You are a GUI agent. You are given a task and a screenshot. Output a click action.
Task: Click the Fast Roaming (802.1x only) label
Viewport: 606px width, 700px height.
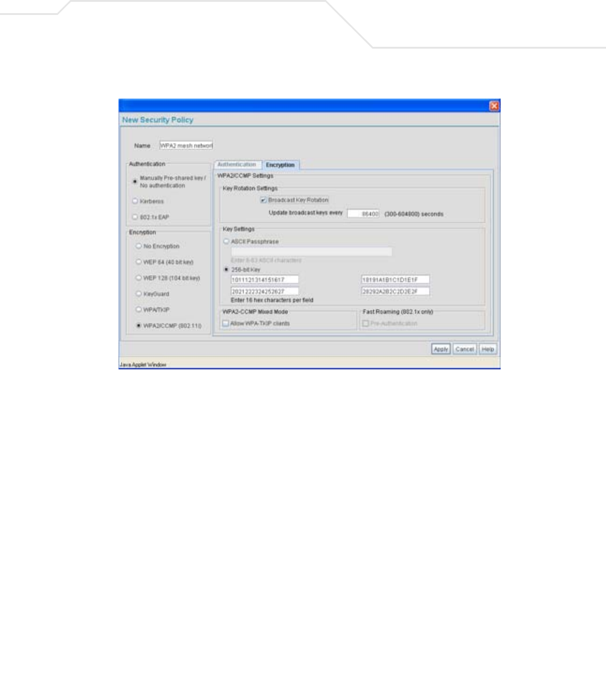pyautogui.click(x=398, y=311)
